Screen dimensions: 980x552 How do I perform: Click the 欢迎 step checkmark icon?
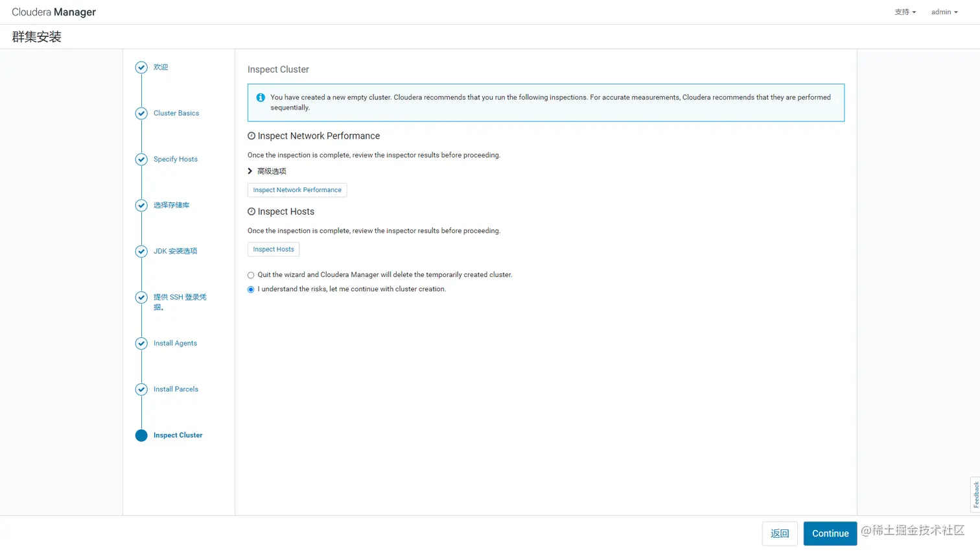click(141, 67)
